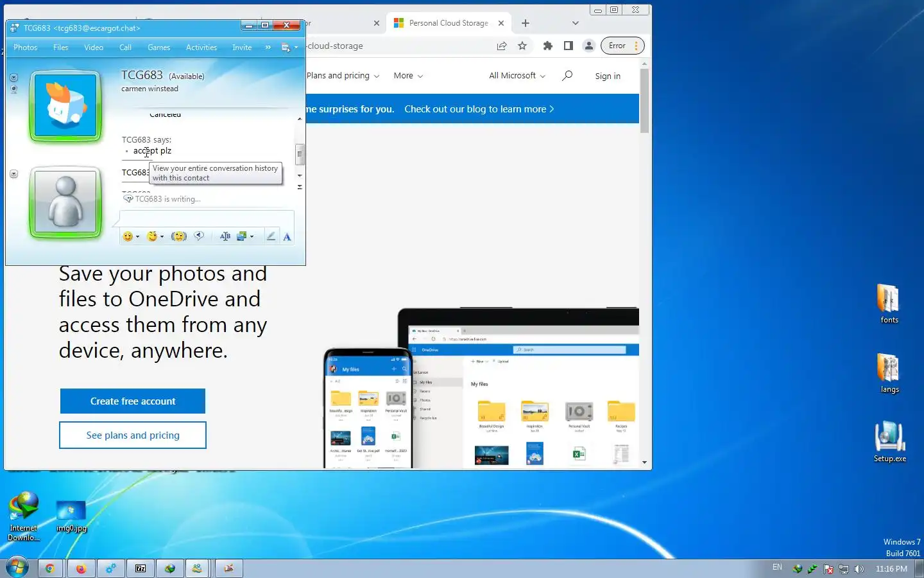
Task: Send a nudge with the vibrating smiley icon
Action: click(x=179, y=236)
